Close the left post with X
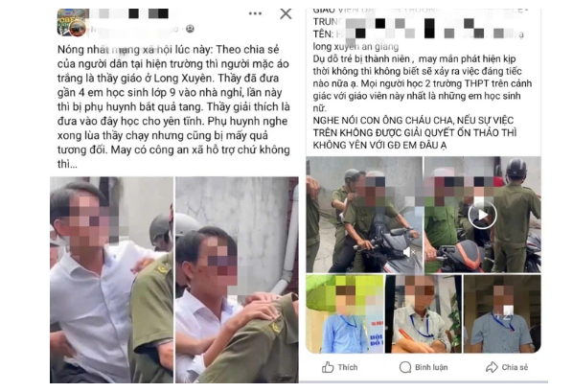573x392 pixels. [x=286, y=13]
